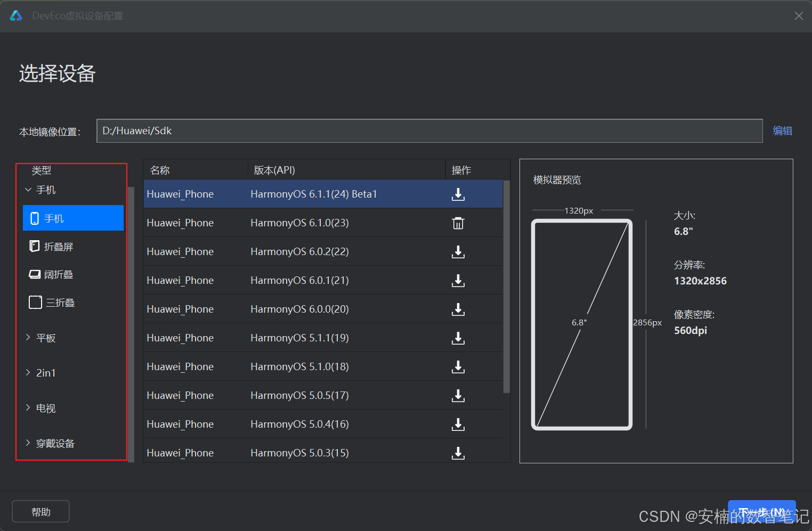Collapse the 手机 category group
Viewport: 812px width, 531px height.
click(28, 190)
